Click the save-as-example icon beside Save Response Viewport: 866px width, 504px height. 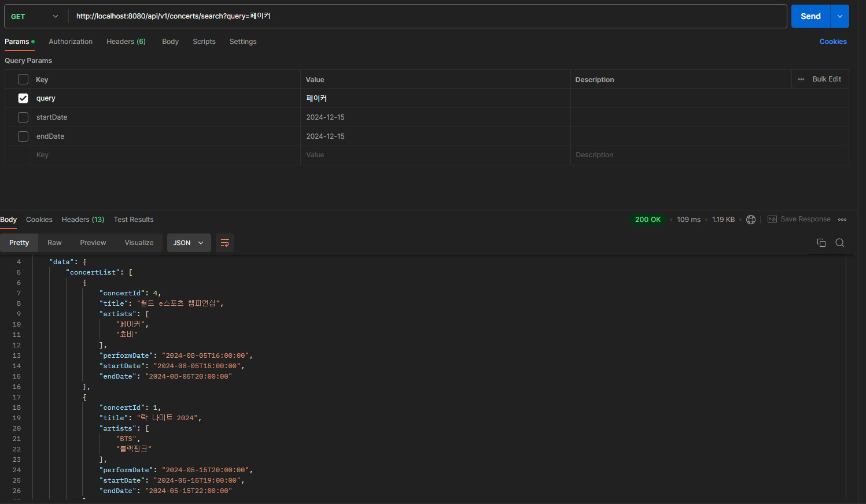click(x=772, y=219)
